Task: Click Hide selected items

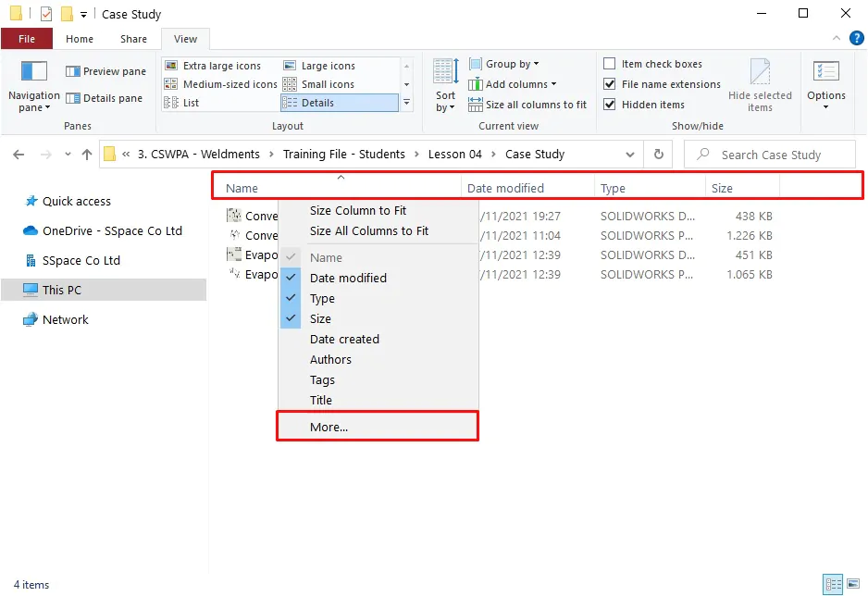Action: 760,86
